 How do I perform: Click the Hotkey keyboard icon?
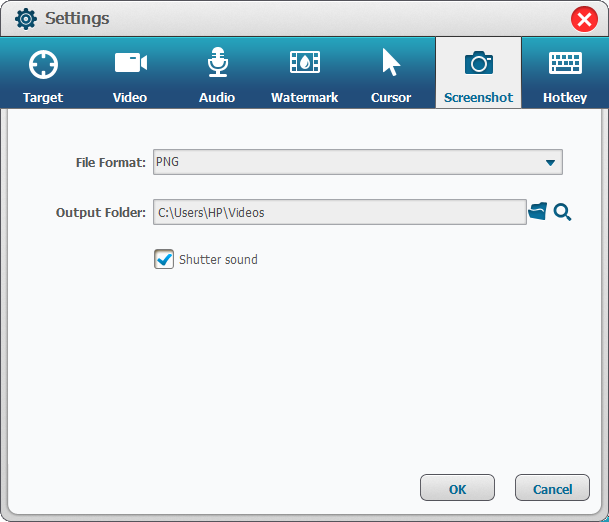pyautogui.click(x=565, y=64)
